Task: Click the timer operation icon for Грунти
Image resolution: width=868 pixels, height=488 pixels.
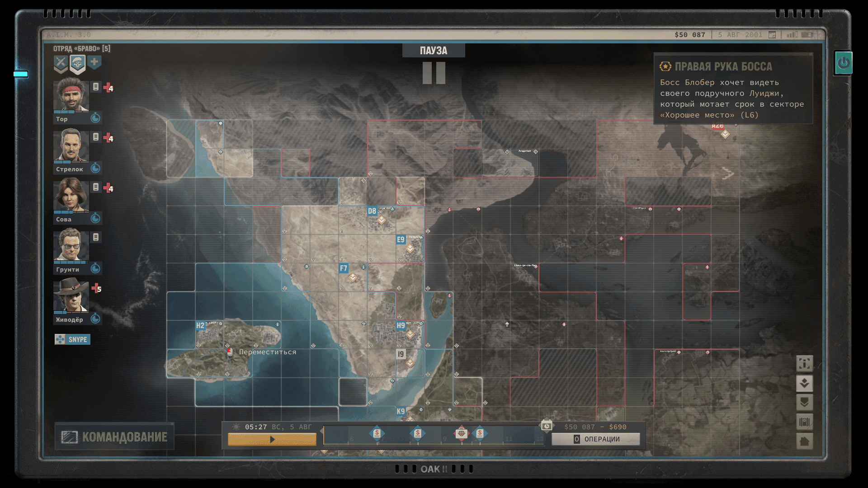Action: [95, 269]
